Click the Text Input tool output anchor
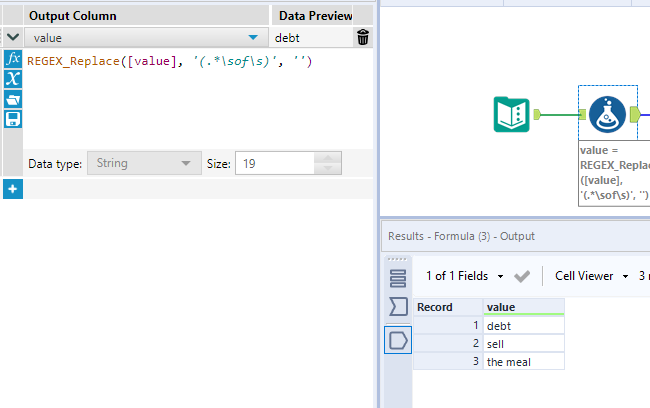Screen dimensions: 650x408 [x=537, y=114]
